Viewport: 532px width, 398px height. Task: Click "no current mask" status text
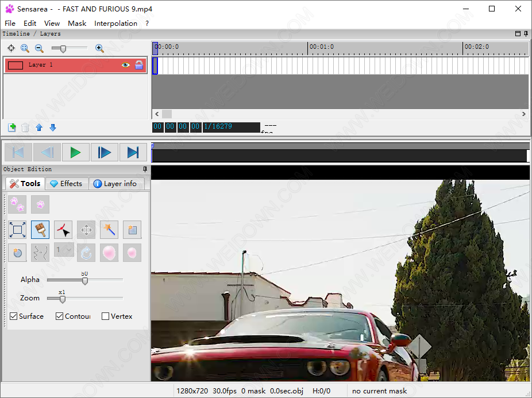pos(379,391)
